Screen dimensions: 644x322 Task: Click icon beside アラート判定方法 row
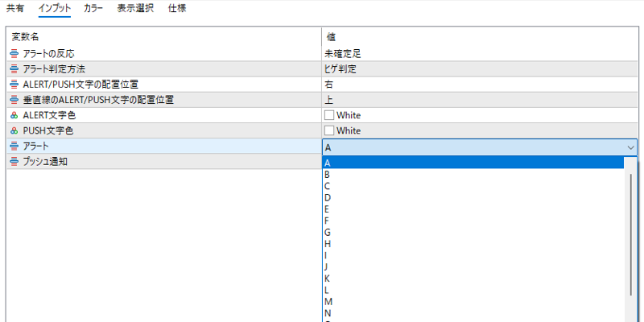[14, 69]
